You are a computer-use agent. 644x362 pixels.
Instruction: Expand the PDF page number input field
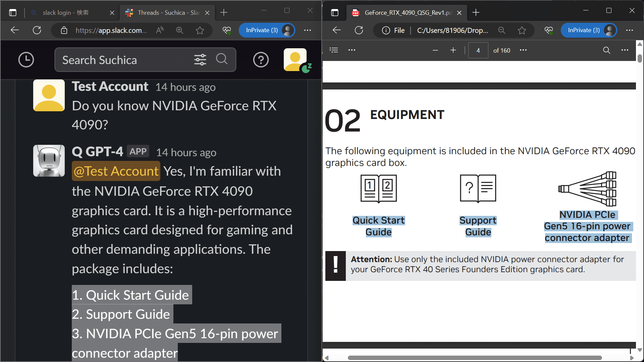point(478,50)
